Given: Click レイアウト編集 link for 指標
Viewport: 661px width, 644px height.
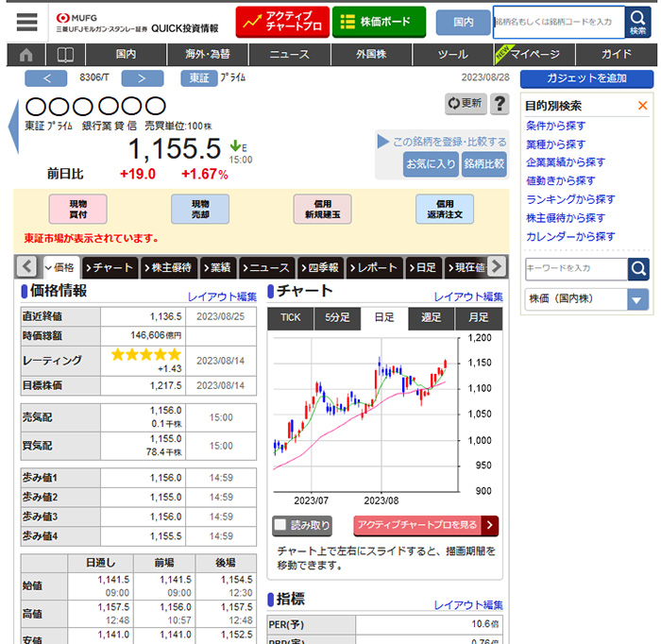Looking at the screenshot, I should coord(468,605).
